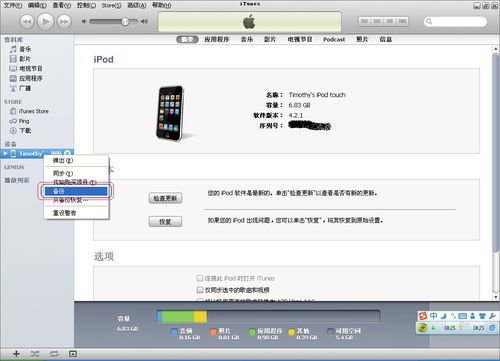Click the magnifier icon in search box
The height and width of the screenshot is (361, 500).
(x=429, y=22)
